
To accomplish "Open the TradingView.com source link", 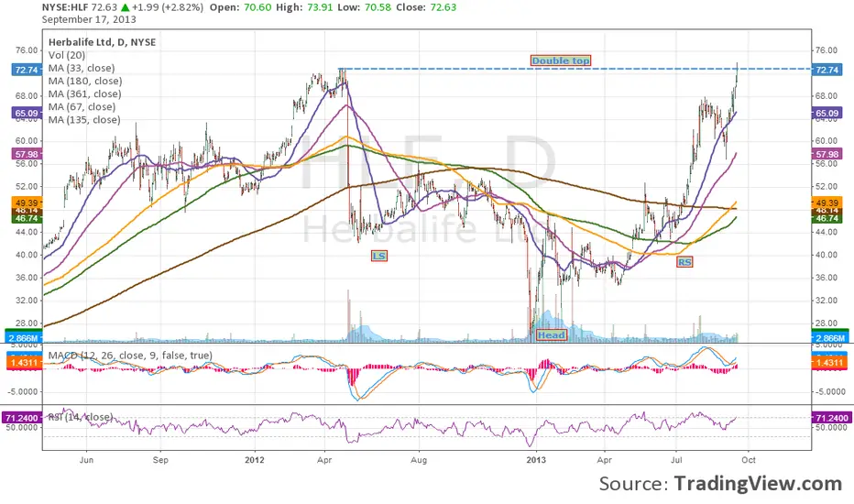I will click(x=758, y=483).
